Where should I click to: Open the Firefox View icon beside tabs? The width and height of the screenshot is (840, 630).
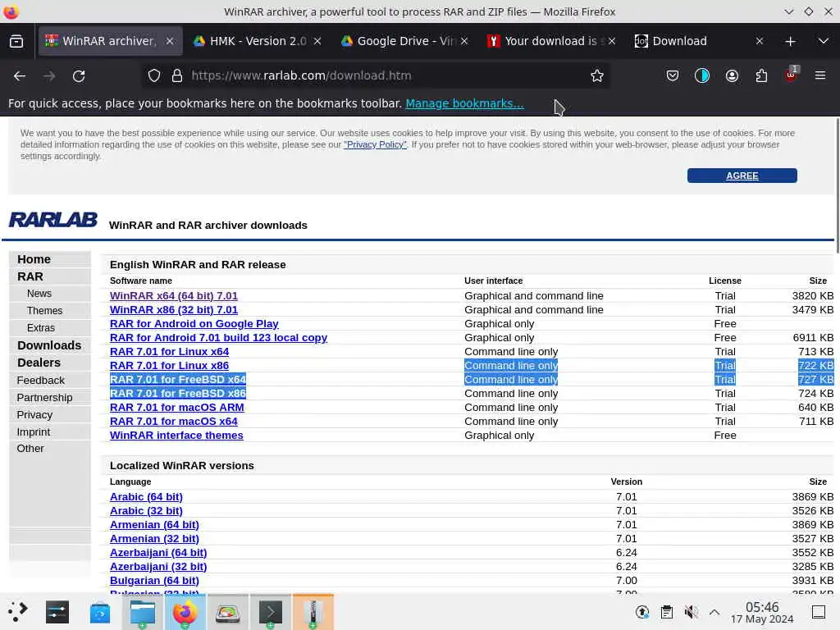(x=16, y=41)
